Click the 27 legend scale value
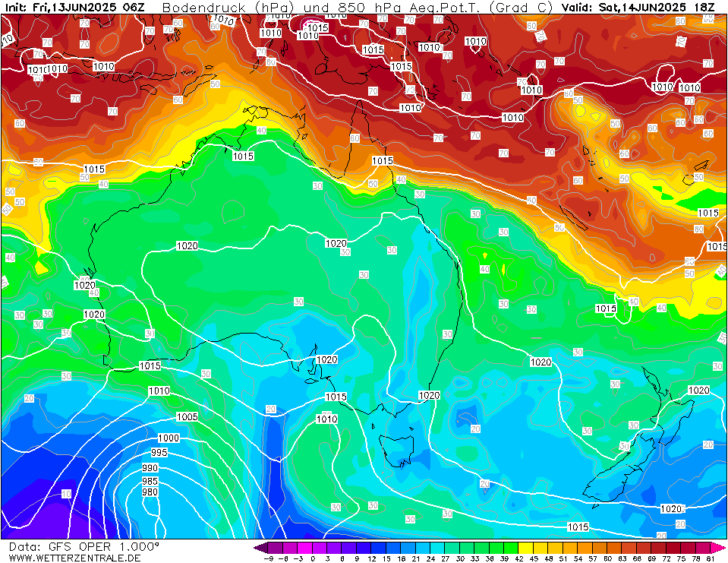The image size is (728, 563). click(x=446, y=558)
